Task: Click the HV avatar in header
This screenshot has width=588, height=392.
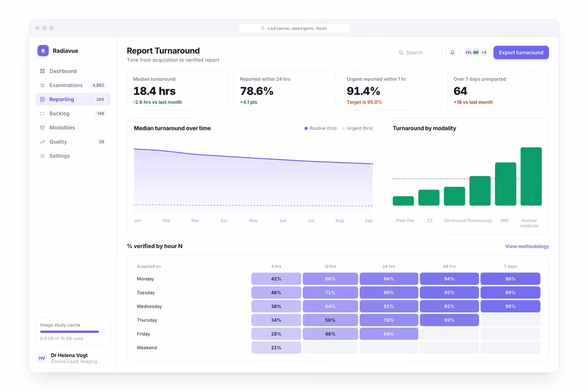Action: pyautogui.click(x=468, y=52)
